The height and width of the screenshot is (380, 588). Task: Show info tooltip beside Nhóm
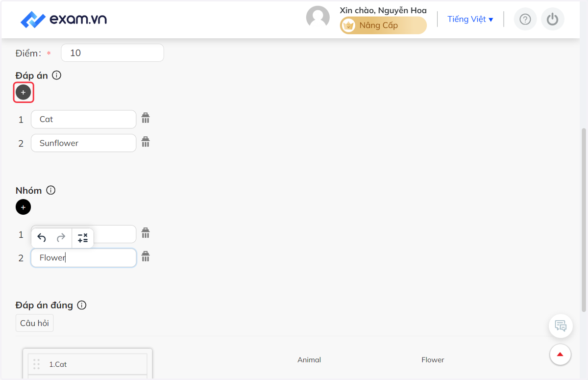coord(50,190)
